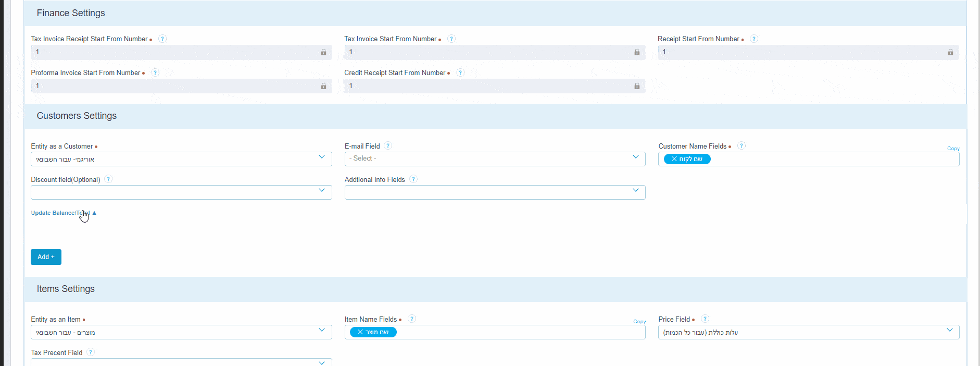Open the Entity as a Customer dropdown
The height and width of the screenshot is (366, 980).
click(x=181, y=159)
